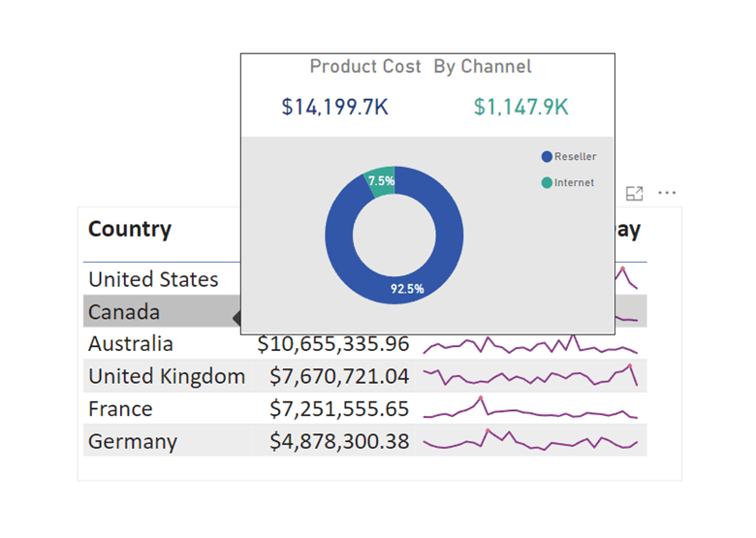
Task: Sort by the Country column header
Action: click(130, 230)
